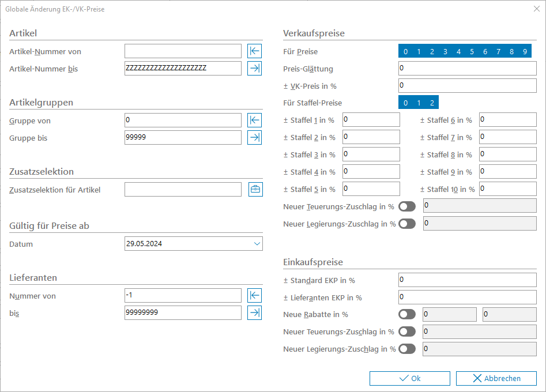Click first-value icon beside Artikel-Nummer von
The image size is (546, 392).
click(x=255, y=51)
